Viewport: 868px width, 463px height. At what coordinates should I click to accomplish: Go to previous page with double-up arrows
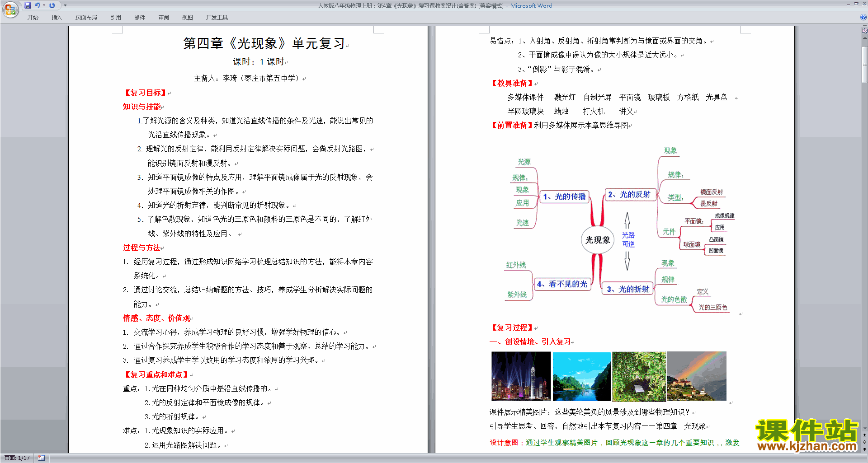click(x=865, y=435)
